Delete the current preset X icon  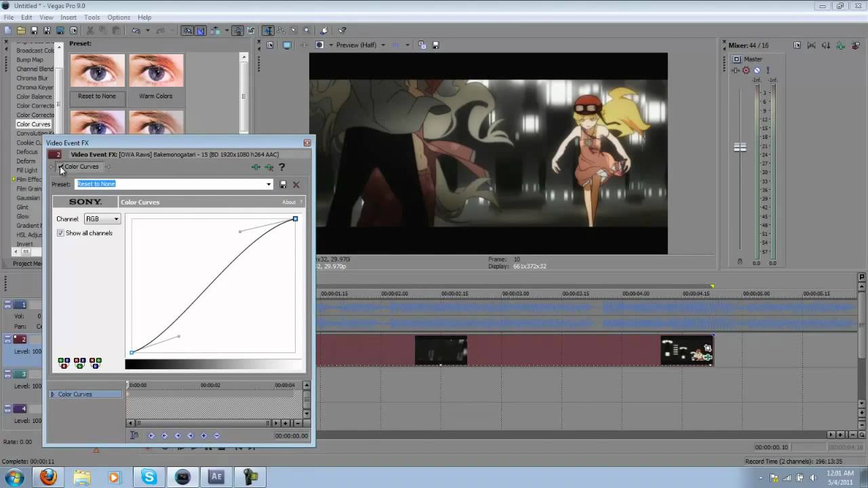pos(296,184)
